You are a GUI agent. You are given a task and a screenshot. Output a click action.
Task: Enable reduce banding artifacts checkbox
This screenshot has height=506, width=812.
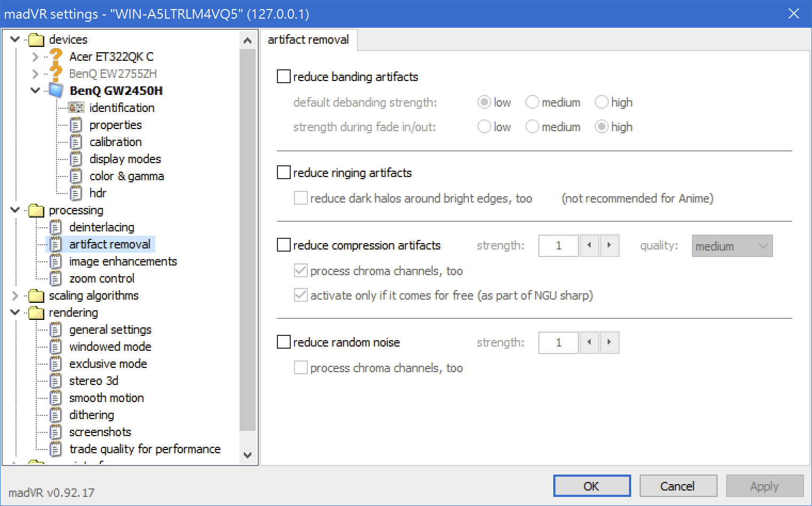[x=284, y=76]
